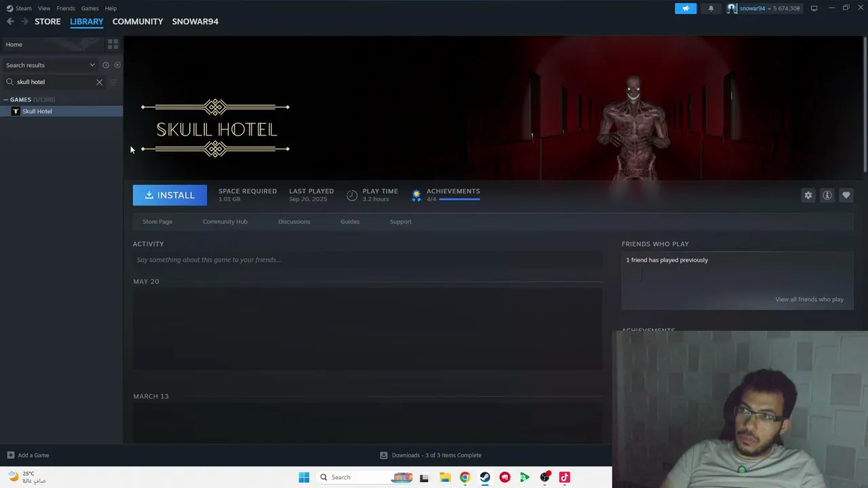Open Google Chrome from taskbar
This screenshot has width=868, height=488.
[465, 477]
